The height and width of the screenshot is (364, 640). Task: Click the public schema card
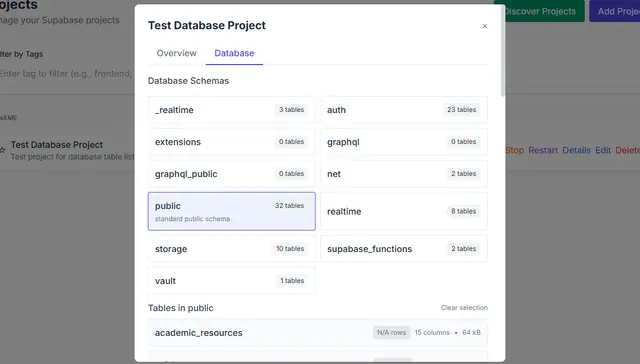click(x=232, y=211)
